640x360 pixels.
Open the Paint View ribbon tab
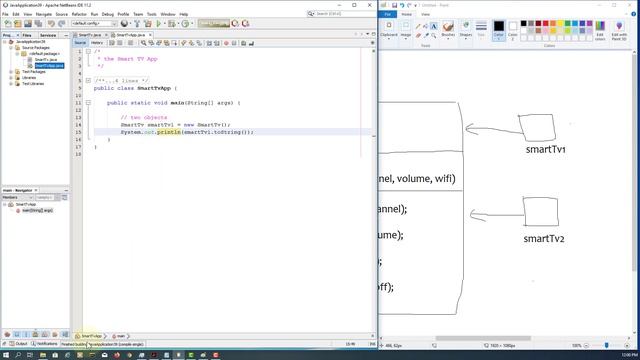[x=425, y=14]
